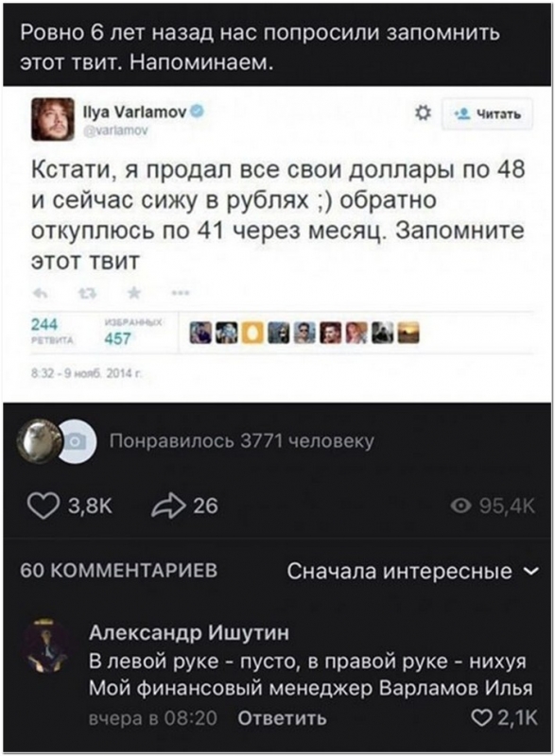The image size is (555, 756).
Task: Click the heart like icon under the post
Action: pyautogui.click(x=43, y=506)
